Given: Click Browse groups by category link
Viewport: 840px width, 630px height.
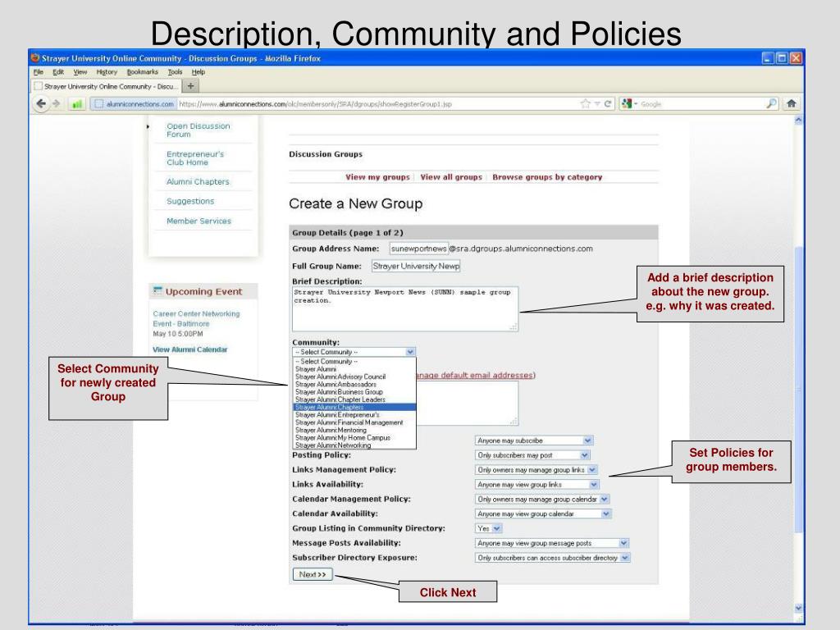Looking at the screenshot, I should pyautogui.click(x=547, y=177).
